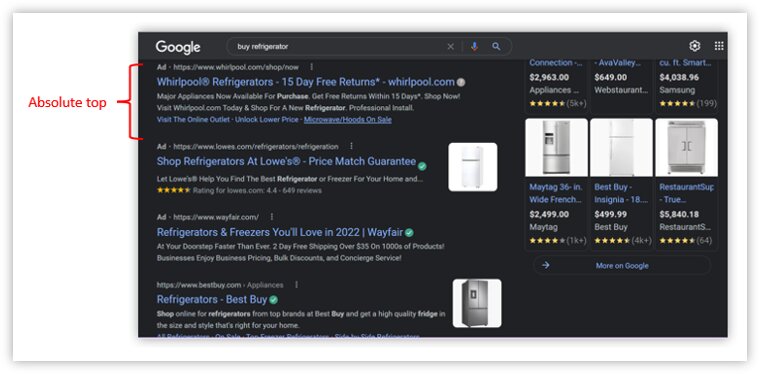
Task: Click the star rating with (5k+)
Action: (558, 103)
